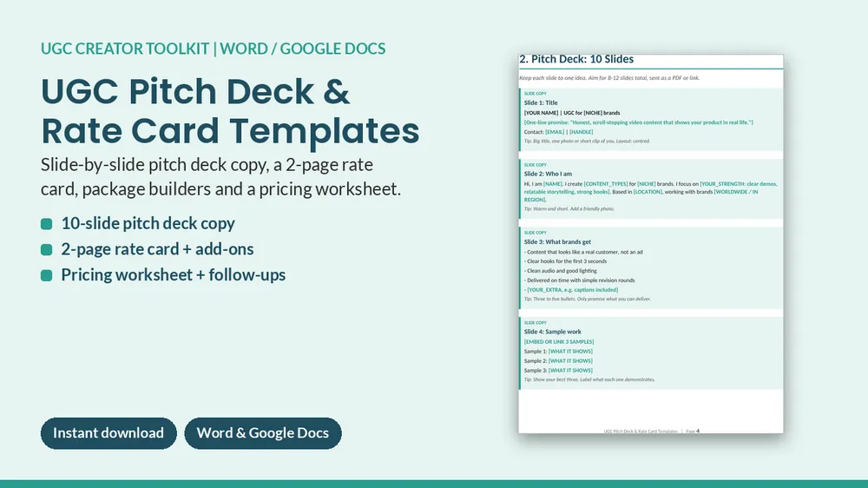868x488 pixels.
Task: Click the 'Sample 2: [WHAT IT SHOWS]' line
Action: (x=558, y=361)
